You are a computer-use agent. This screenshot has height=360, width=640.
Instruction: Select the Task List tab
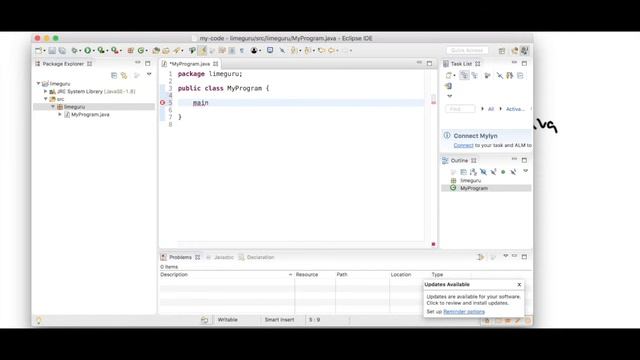tap(461, 64)
